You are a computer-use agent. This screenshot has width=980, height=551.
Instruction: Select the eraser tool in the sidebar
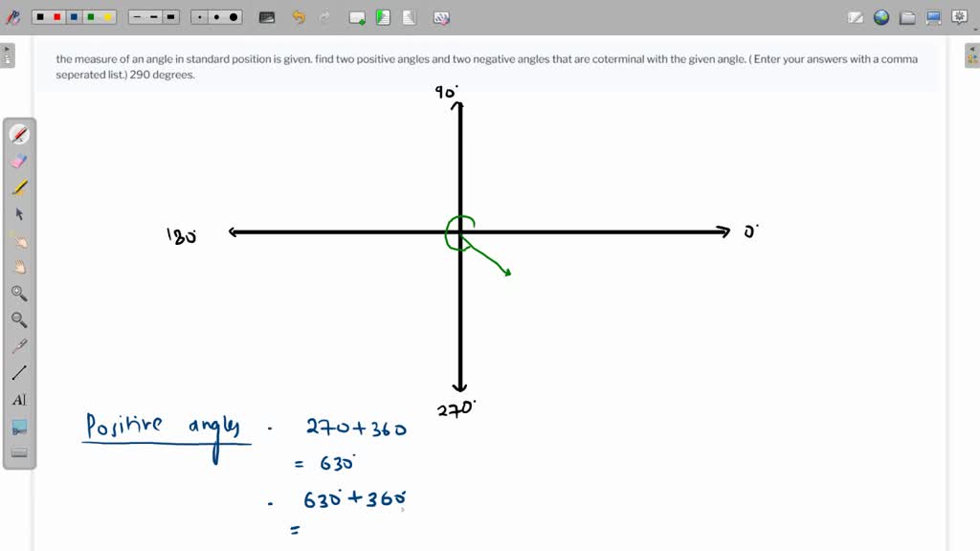[17, 161]
